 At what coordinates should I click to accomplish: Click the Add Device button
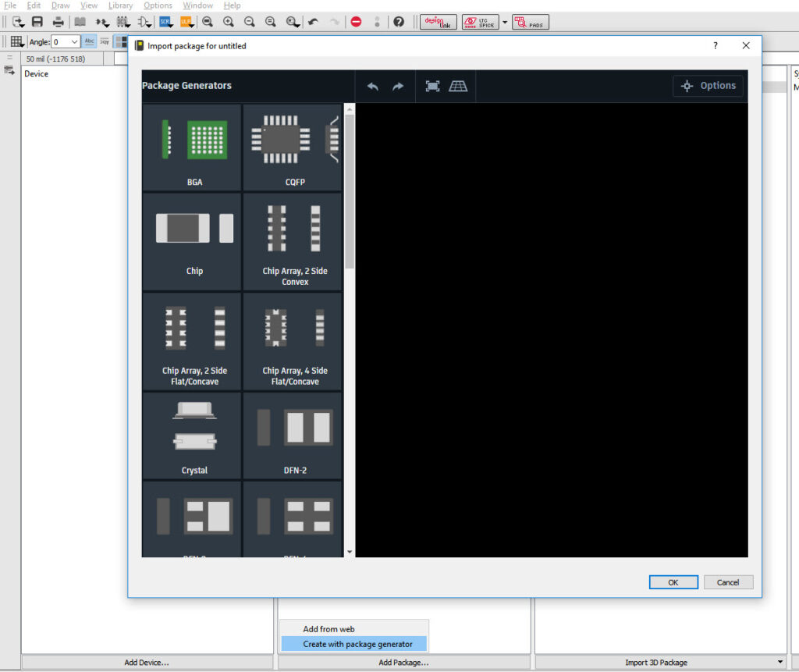point(147,663)
